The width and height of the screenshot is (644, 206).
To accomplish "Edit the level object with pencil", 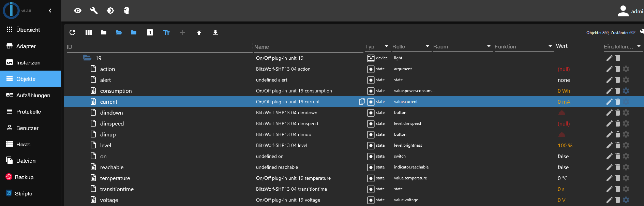I will 610,145.
